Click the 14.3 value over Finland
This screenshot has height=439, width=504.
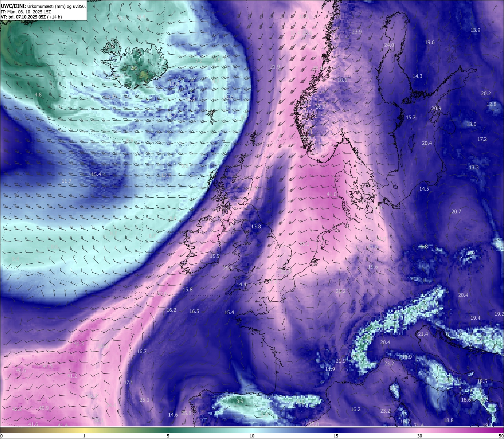click(x=417, y=76)
